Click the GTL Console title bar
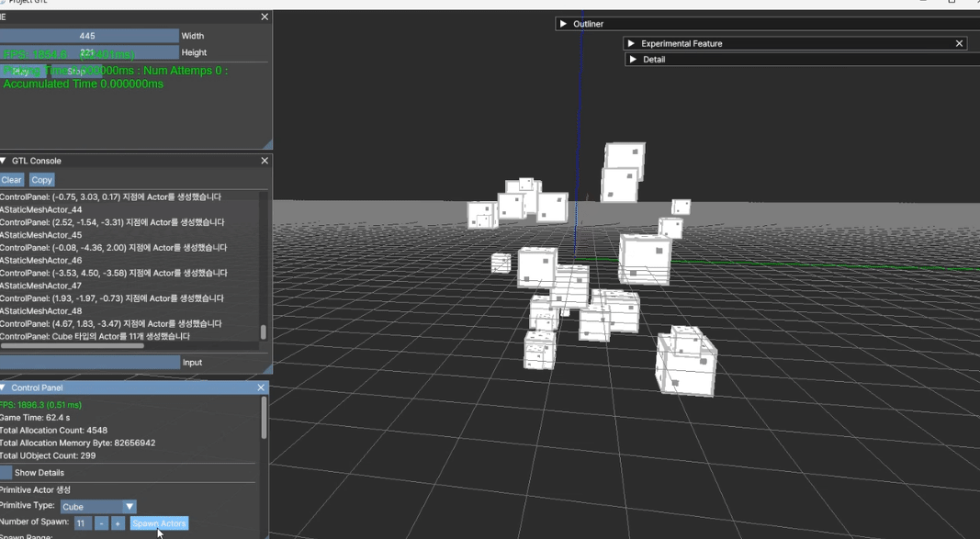This screenshot has width=980, height=539. tap(136, 161)
